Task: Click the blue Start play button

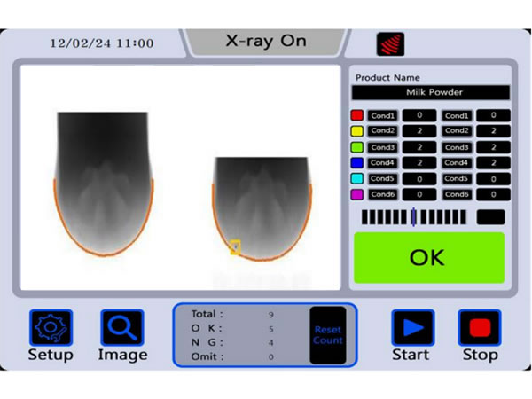Action: click(x=413, y=327)
